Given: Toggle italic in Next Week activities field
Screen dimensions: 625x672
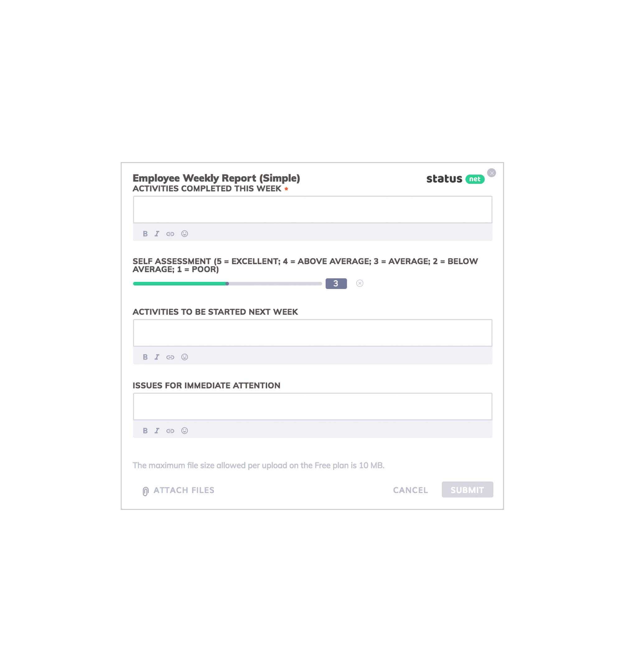Looking at the screenshot, I should pos(157,357).
